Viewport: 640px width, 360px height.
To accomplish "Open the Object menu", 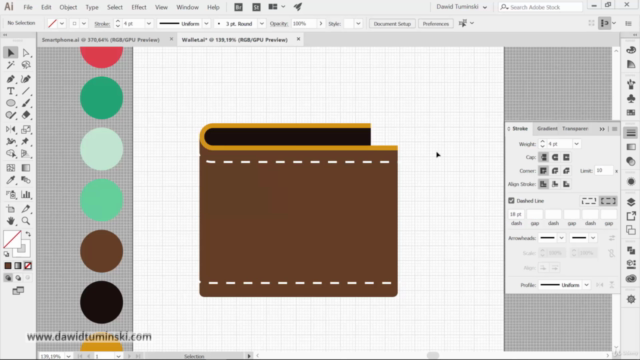I will point(68,7).
